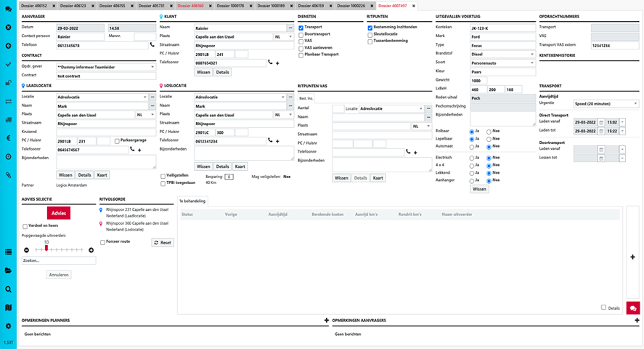
Task: Enable the Sleutellocatie checkbox
Action: (370, 35)
